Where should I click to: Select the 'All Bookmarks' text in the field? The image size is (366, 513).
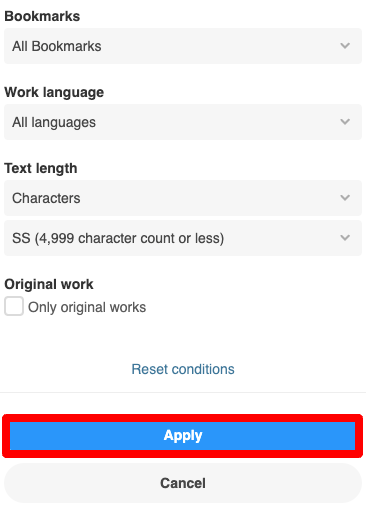coord(57,46)
